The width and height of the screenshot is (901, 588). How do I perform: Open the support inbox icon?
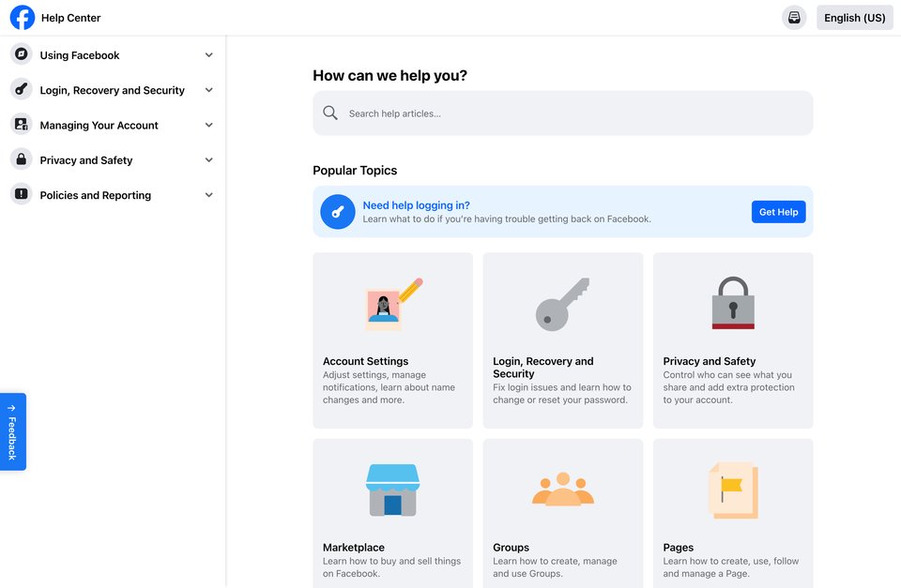coord(794,18)
